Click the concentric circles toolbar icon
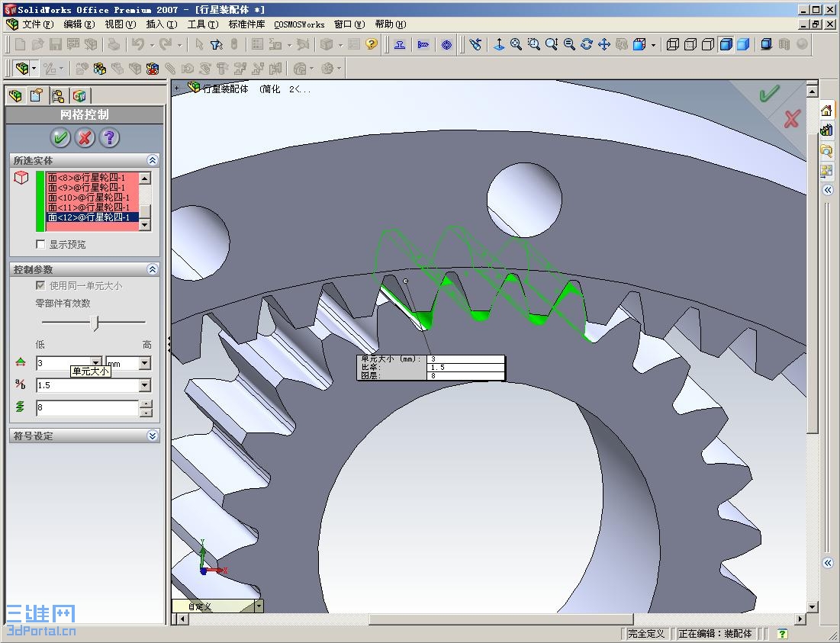 click(x=447, y=44)
